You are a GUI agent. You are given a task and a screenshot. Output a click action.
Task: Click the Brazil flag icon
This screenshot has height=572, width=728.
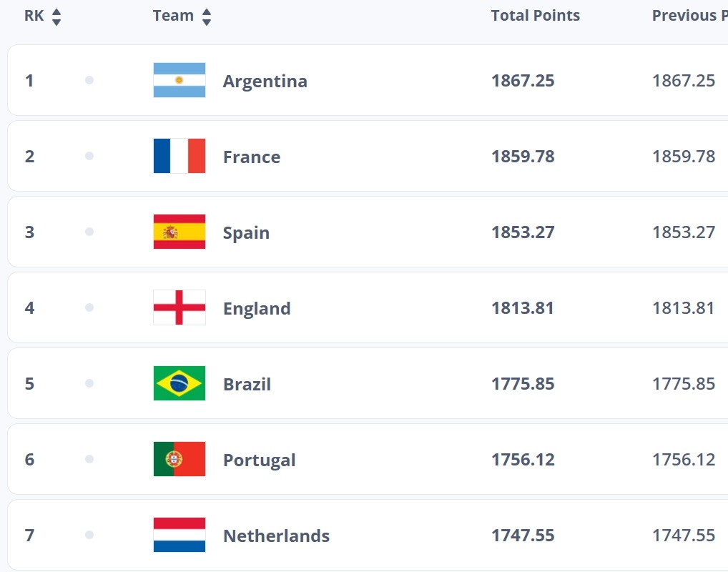click(179, 383)
